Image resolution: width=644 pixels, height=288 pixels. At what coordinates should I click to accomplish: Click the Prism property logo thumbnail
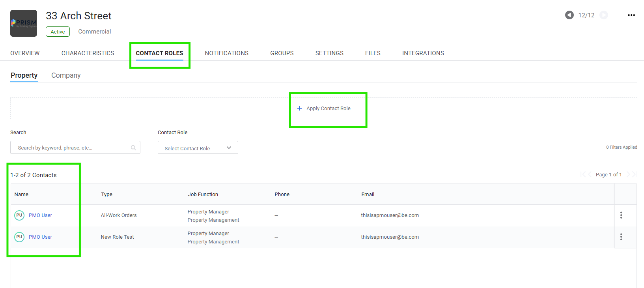click(24, 23)
